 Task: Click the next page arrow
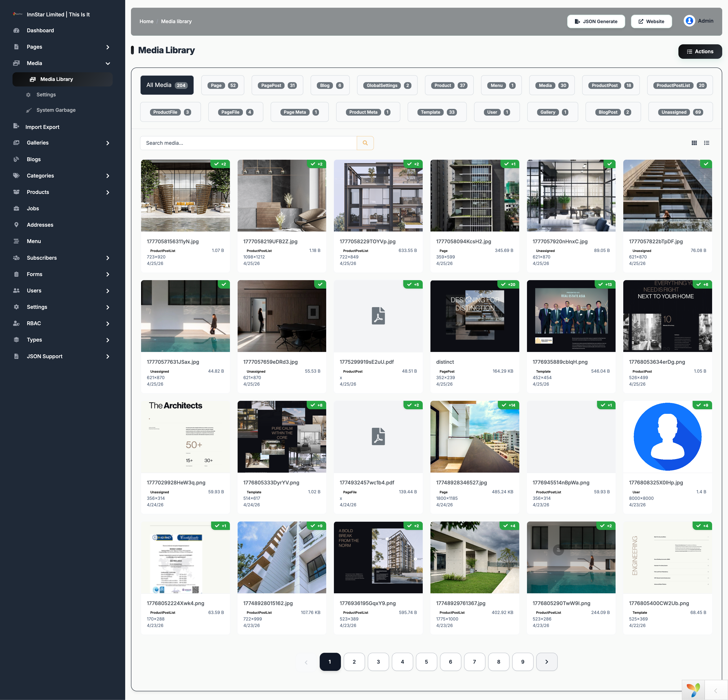(546, 662)
